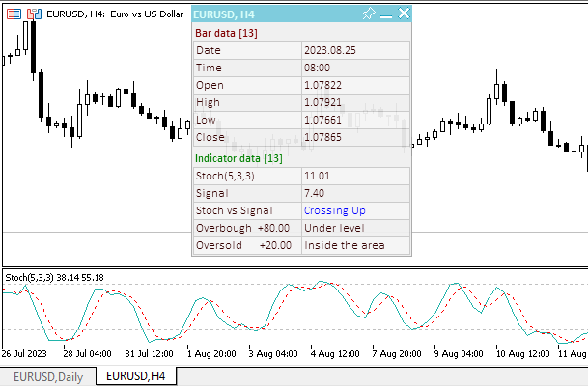Click the '3 Aug 04:00' time axis label
The image size is (588, 386).
point(273,354)
